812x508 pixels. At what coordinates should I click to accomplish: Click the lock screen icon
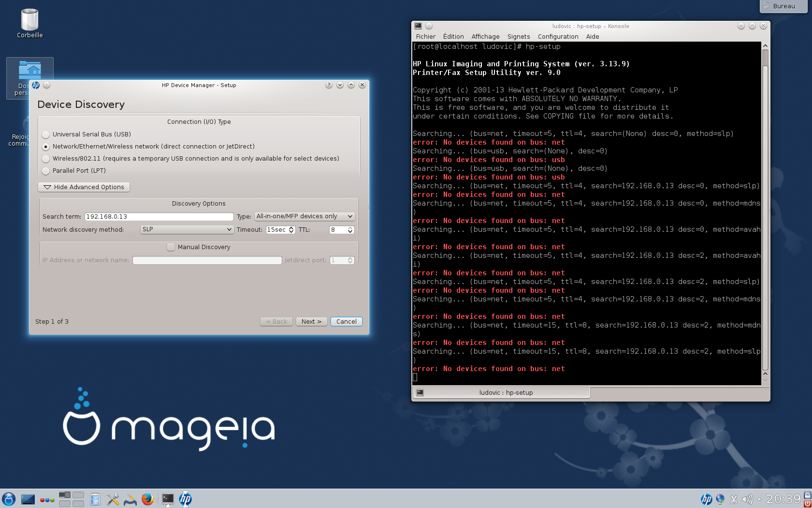(807, 495)
